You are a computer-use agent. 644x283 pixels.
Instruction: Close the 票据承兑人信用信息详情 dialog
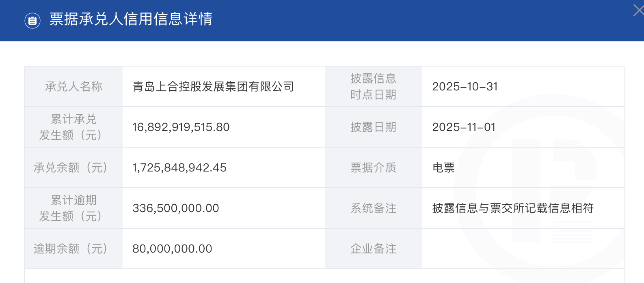pos(638,11)
